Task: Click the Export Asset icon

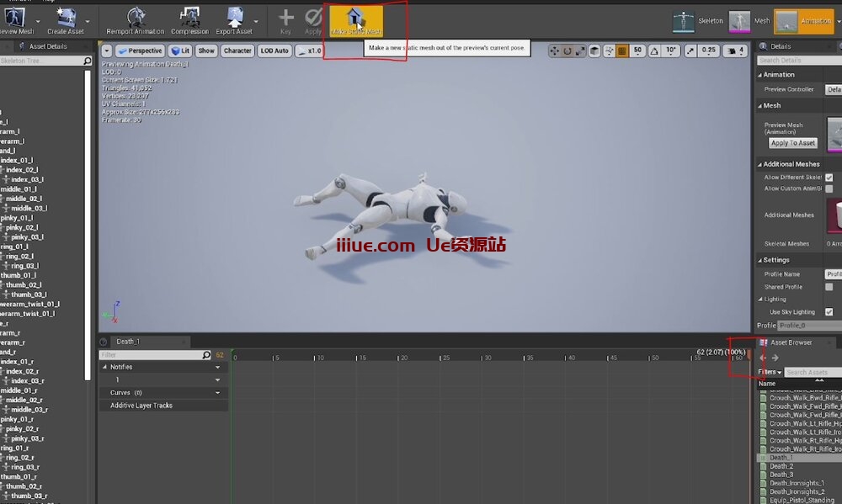Action: click(x=235, y=18)
